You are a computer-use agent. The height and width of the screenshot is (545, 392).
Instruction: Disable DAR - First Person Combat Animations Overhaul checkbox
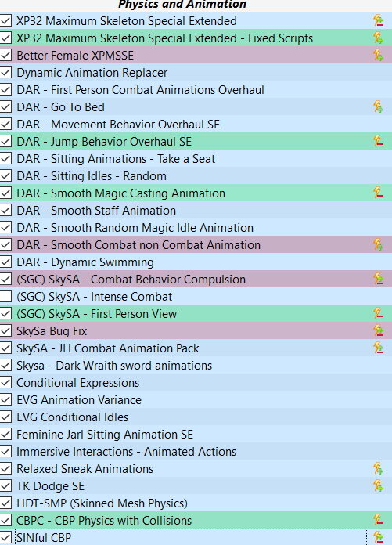(5, 90)
